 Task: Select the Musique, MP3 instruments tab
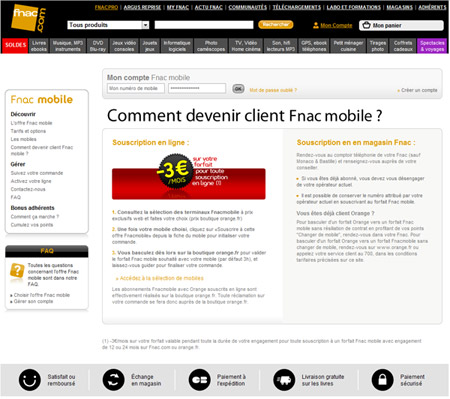[68, 46]
